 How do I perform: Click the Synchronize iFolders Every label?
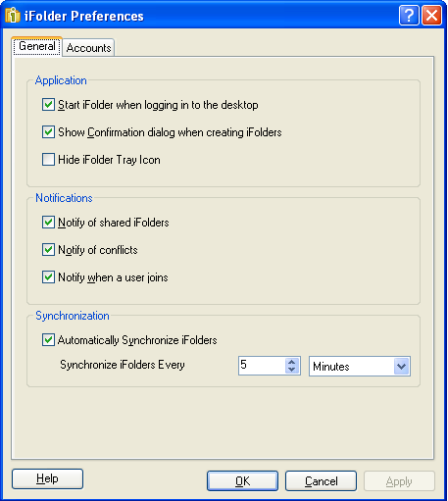123,365
